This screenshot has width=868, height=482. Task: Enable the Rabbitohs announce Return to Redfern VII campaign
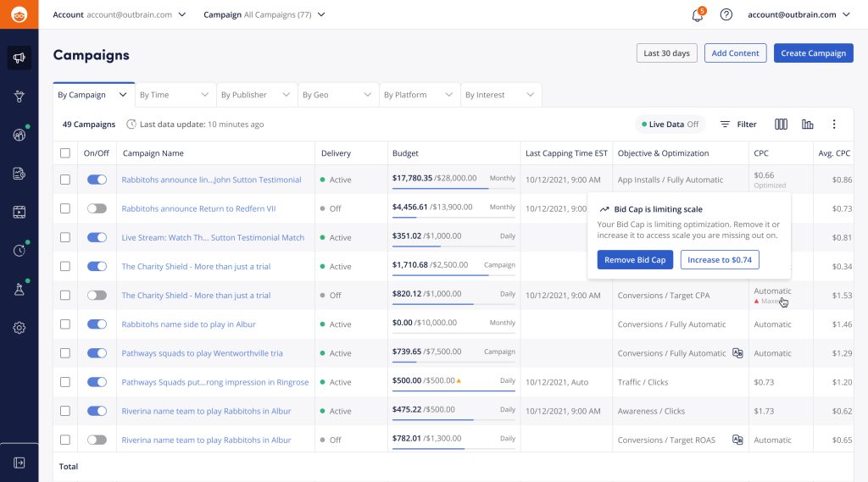(x=97, y=208)
